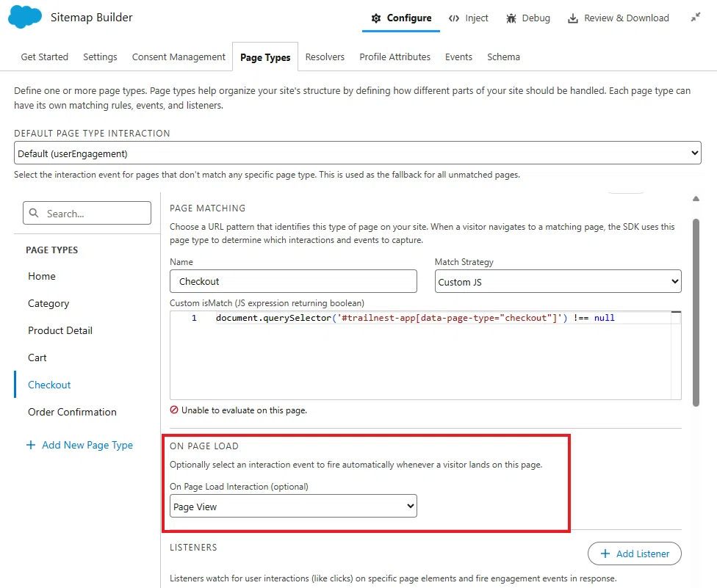
Task: Click the plus icon beside Add New Page Type
Action: click(x=31, y=445)
